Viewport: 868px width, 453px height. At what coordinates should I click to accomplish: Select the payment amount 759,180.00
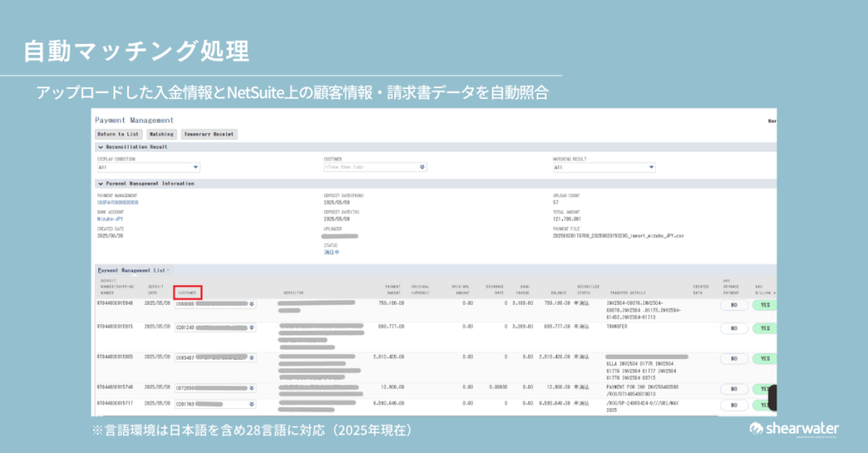pos(391,303)
